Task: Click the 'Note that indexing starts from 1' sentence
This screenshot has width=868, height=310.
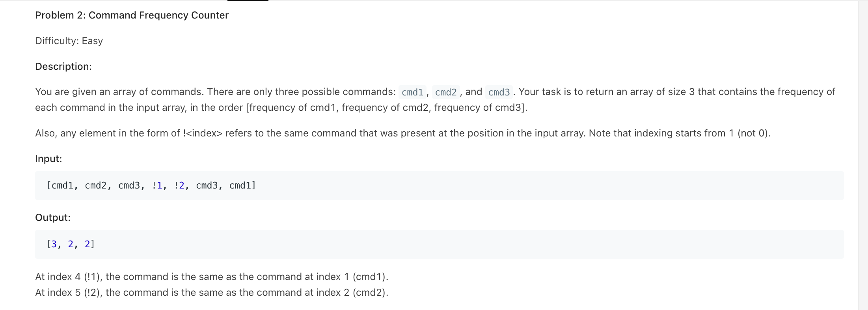Action: (680, 133)
